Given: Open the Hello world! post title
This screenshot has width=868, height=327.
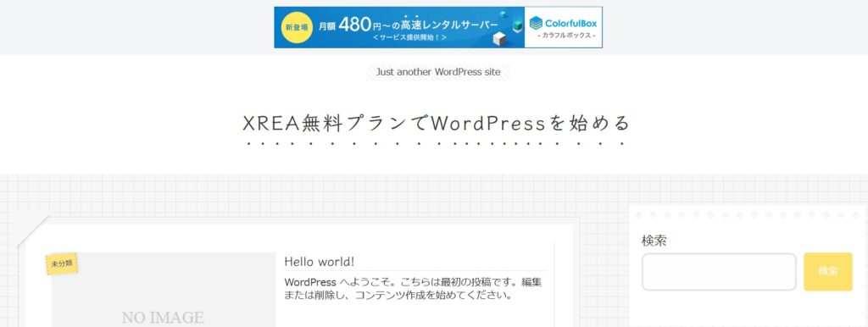Looking at the screenshot, I should (319, 261).
